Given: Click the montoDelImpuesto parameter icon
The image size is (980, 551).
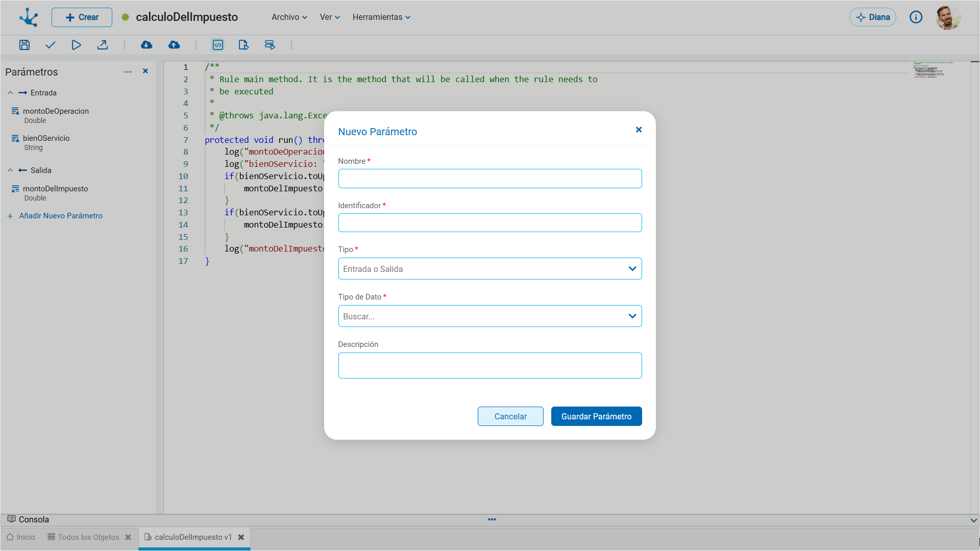Looking at the screenshot, I should click(15, 189).
